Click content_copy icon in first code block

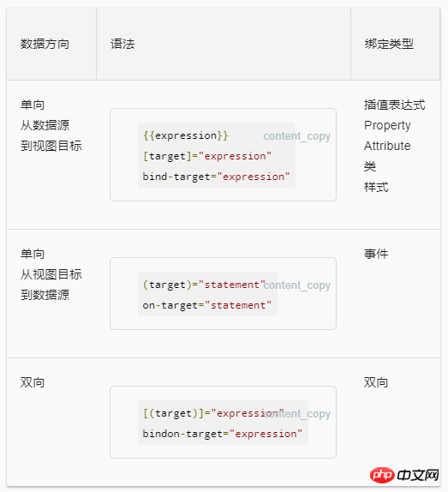pos(297,136)
